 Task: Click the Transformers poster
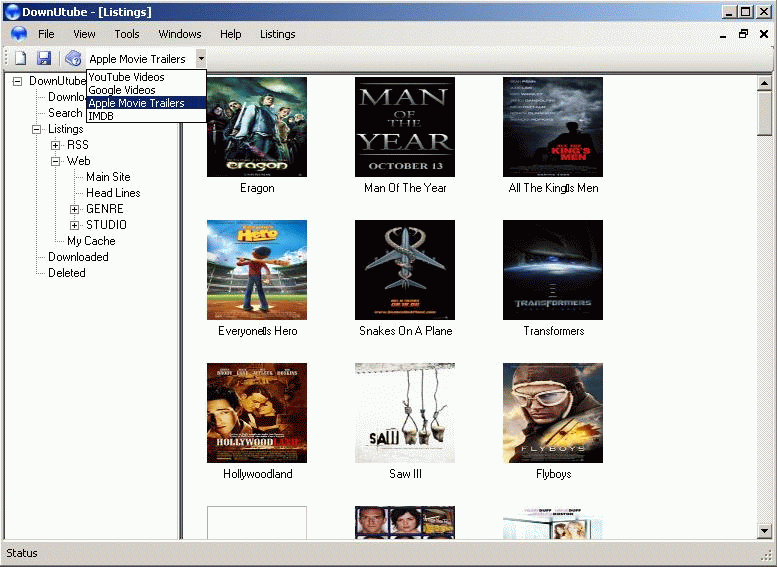coord(553,270)
